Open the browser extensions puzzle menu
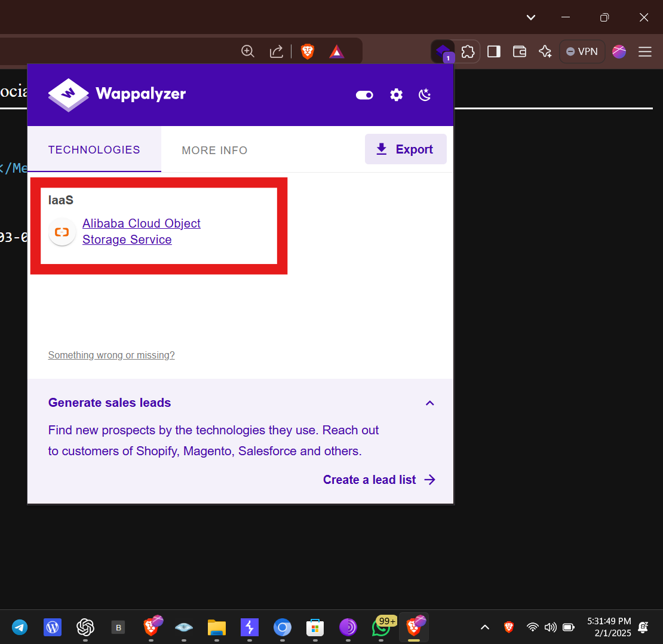This screenshot has width=663, height=644. [468, 52]
